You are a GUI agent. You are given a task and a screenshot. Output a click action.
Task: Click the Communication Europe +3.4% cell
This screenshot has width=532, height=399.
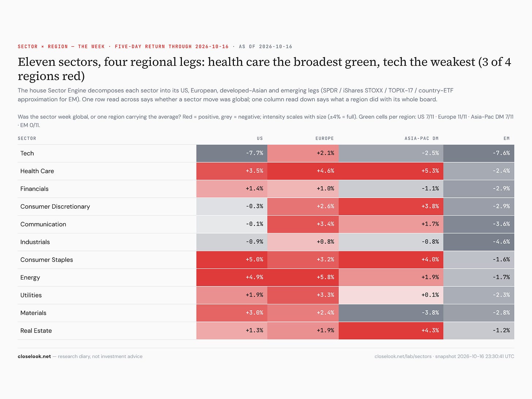click(x=303, y=224)
